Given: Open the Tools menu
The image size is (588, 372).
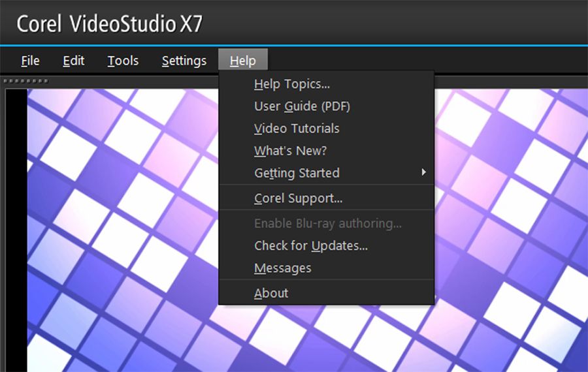Looking at the screenshot, I should pyautogui.click(x=123, y=61).
